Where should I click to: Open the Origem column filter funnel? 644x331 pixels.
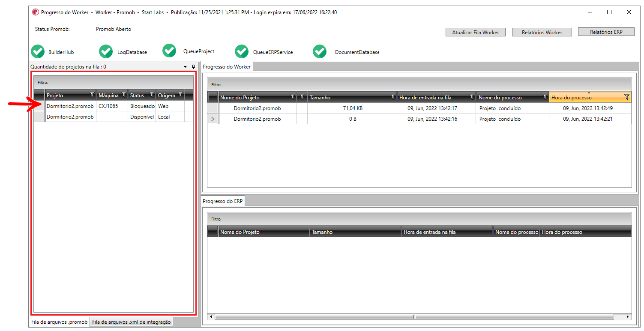[180, 95]
